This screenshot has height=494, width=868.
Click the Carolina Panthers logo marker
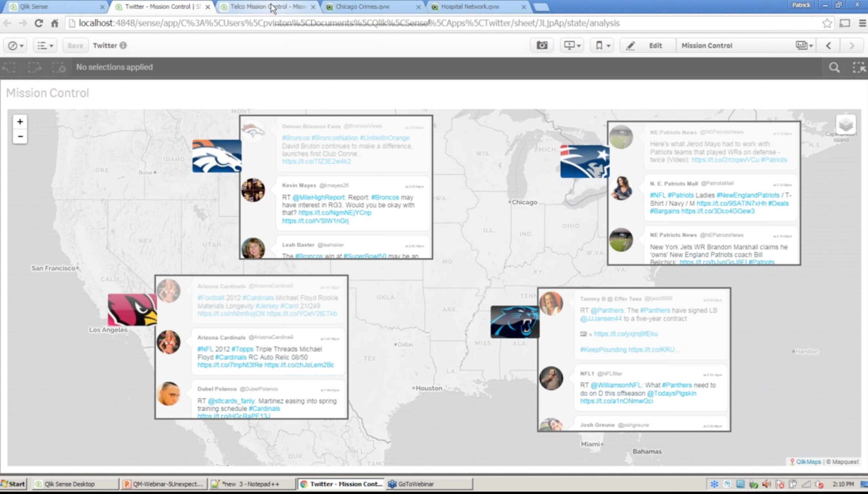[514, 322]
